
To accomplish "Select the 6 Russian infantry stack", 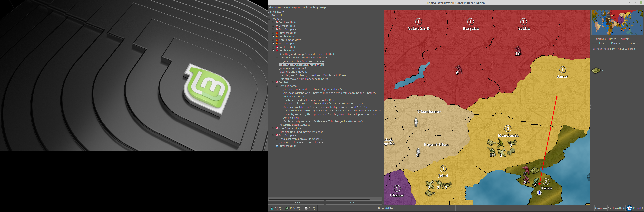I will pyautogui.click(x=458, y=70).
